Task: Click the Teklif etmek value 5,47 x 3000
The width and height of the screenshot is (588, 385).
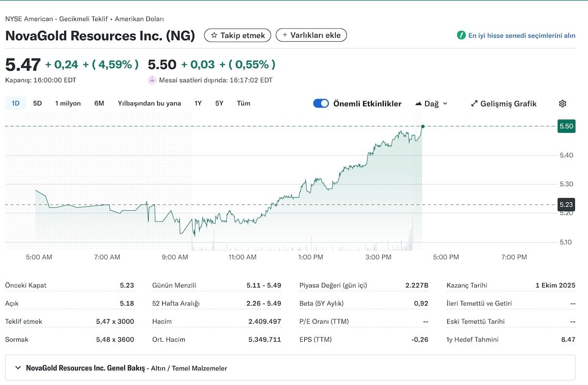Action: click(x=115, y=321)
